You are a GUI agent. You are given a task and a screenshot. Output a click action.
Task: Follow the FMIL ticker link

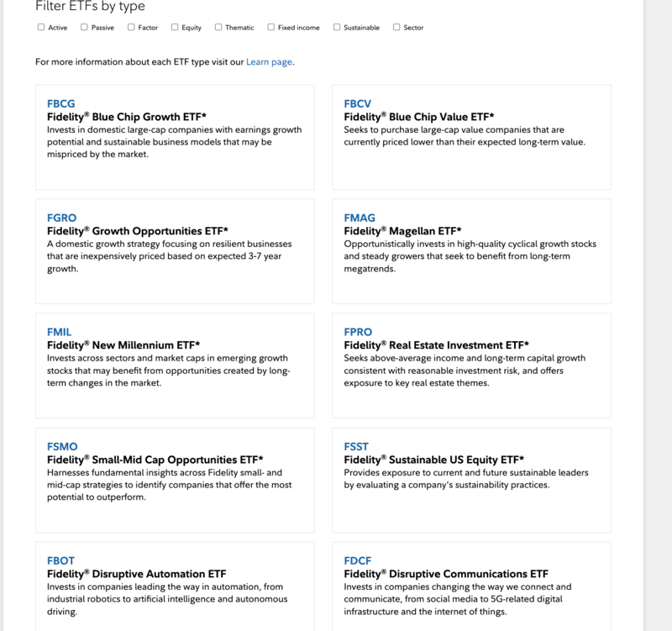[x=59, y=332]
